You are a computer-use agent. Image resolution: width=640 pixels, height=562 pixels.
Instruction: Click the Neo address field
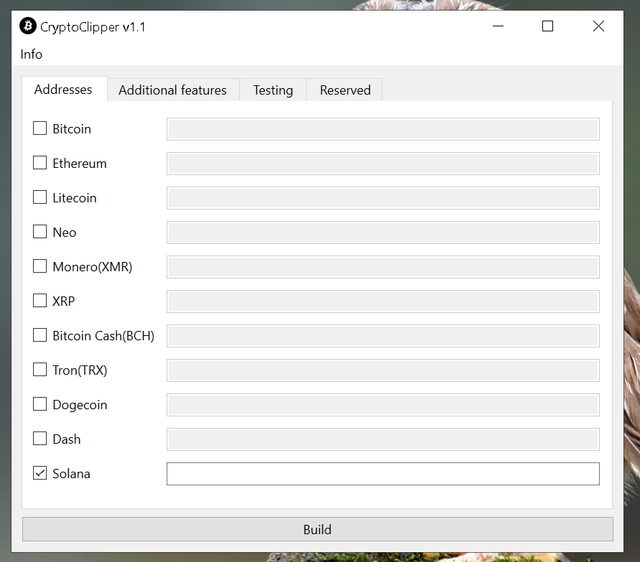383,232
